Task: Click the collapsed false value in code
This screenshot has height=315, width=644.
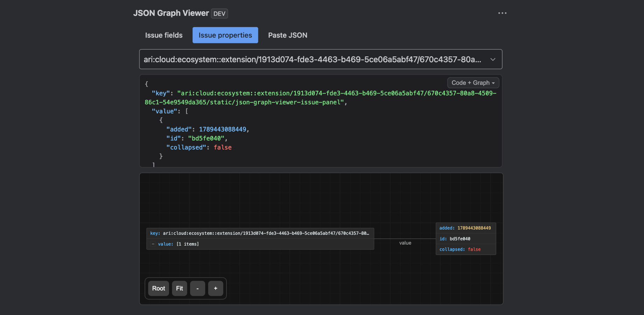Action: (223, 147)
